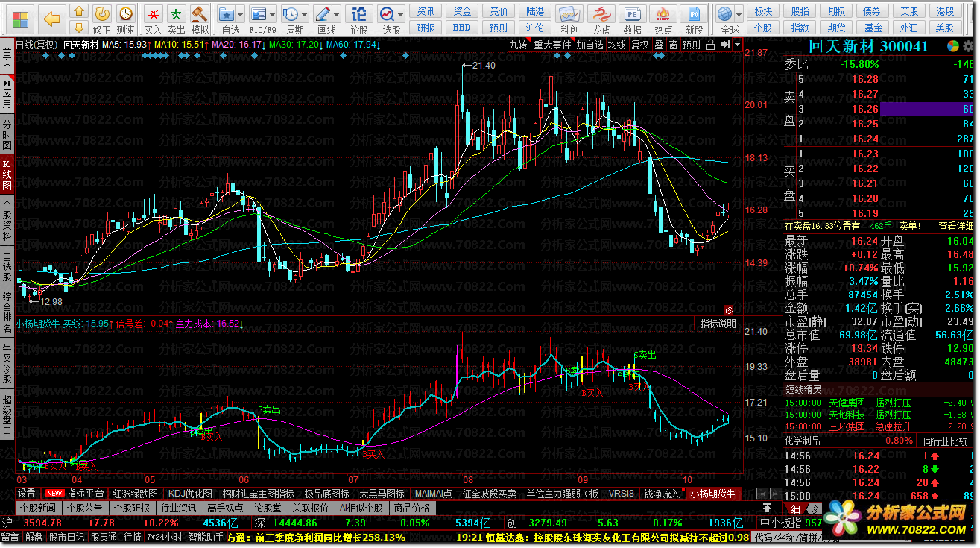Select the 分时图 sidebar tab
The image size is (980, 548).
point(7,134)
